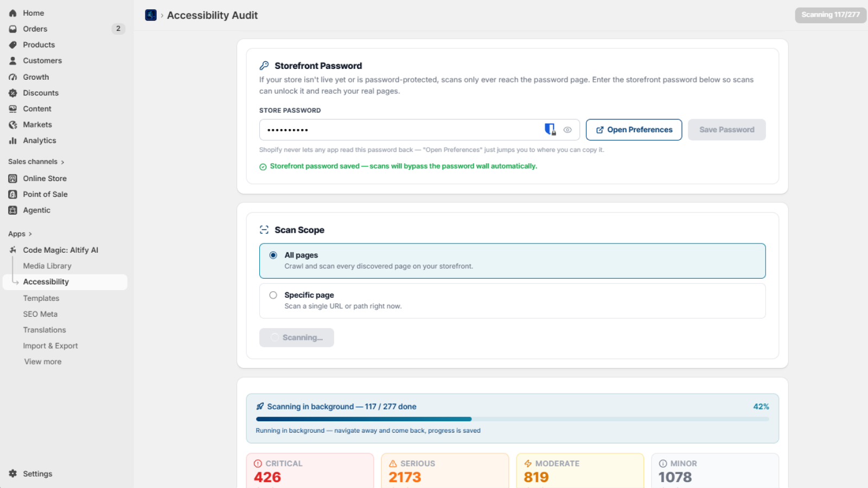This screenshot has height=488, width=868.
Task: Click the Minor info circle icon
Action: click(x=663, y=464)
